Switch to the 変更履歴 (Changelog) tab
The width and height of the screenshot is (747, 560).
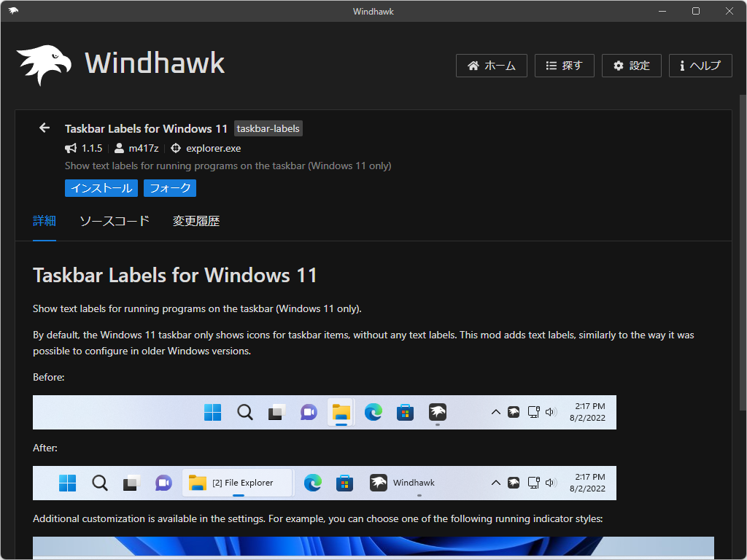pos(196,221)
